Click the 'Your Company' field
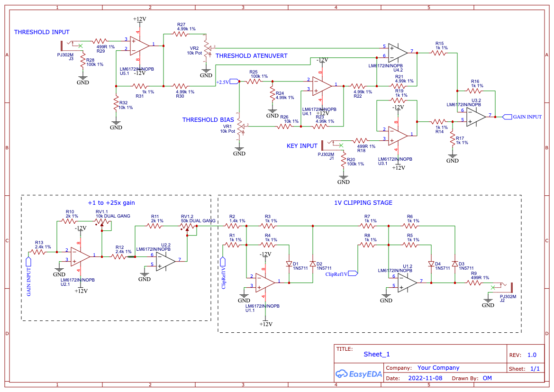The height and width of the screenshot is (392, 554). pyautogui.click(x=438, y=368)
